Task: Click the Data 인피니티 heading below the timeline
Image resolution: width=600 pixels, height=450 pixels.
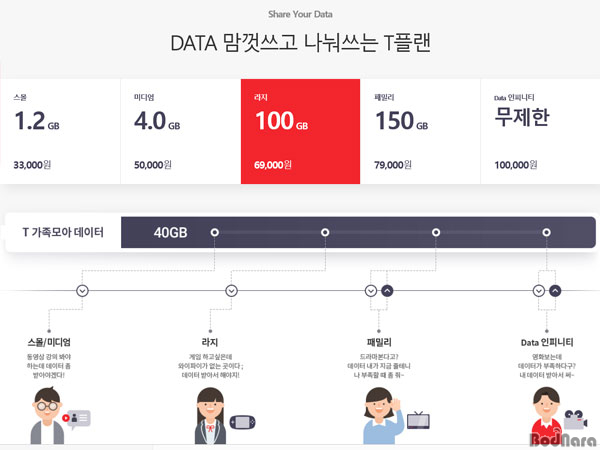Action: click(x=547, y=342)
